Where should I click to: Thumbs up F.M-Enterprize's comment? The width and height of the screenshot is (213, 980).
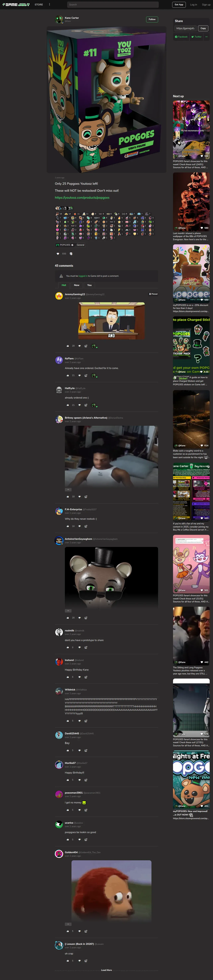coord(68,526)
